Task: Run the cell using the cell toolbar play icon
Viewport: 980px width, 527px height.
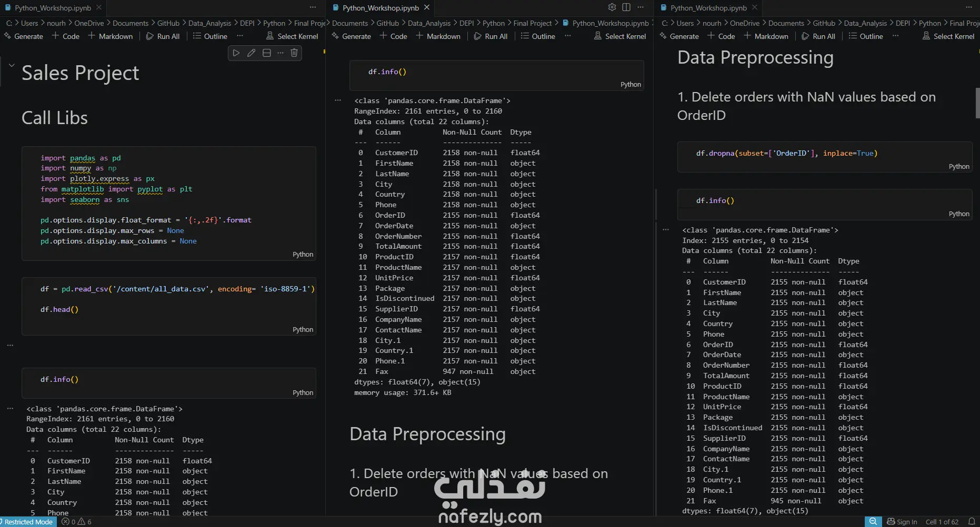Action: point(236,53)
